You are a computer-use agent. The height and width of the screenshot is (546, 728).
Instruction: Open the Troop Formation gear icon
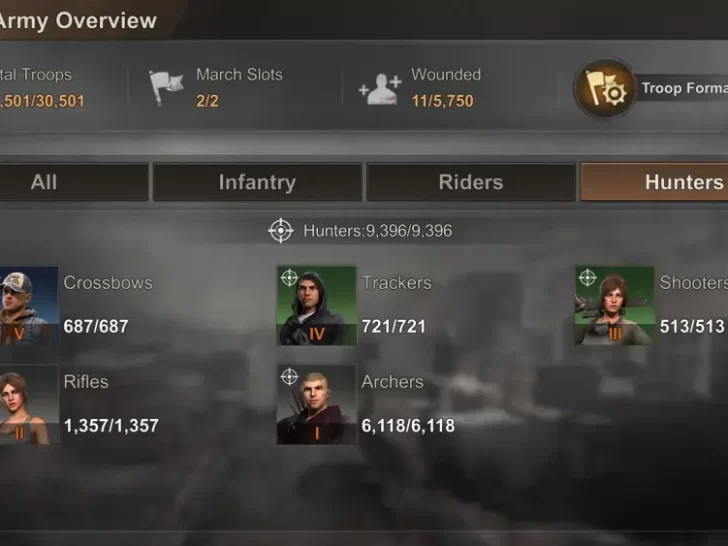pos(604,88)
